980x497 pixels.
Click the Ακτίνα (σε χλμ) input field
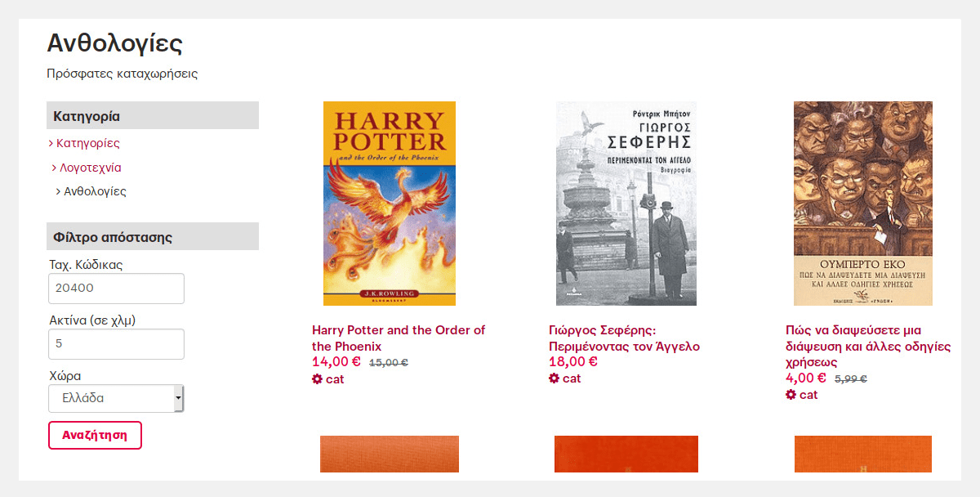[117, 344]
